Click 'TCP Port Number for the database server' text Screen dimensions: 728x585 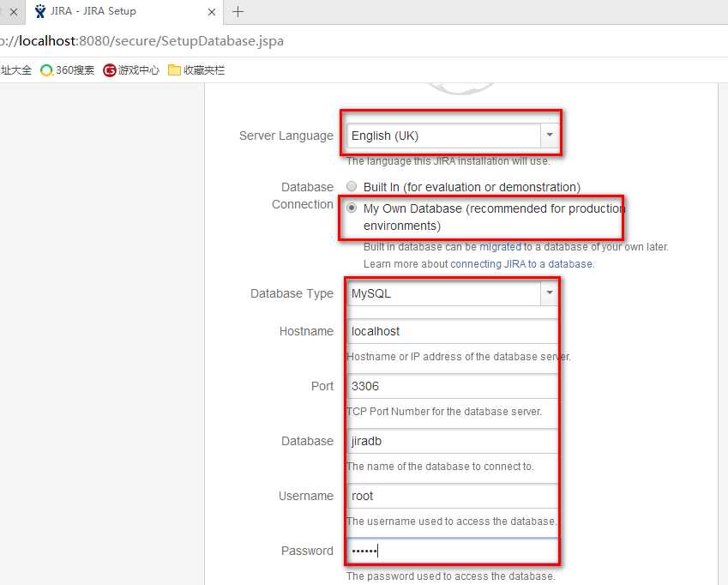(444, 412)
